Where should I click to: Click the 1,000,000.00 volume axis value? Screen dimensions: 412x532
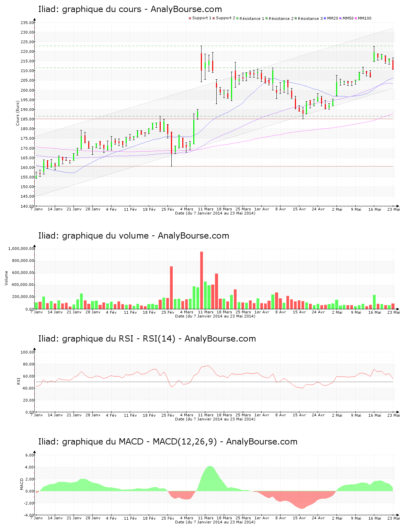click(21, 248)
